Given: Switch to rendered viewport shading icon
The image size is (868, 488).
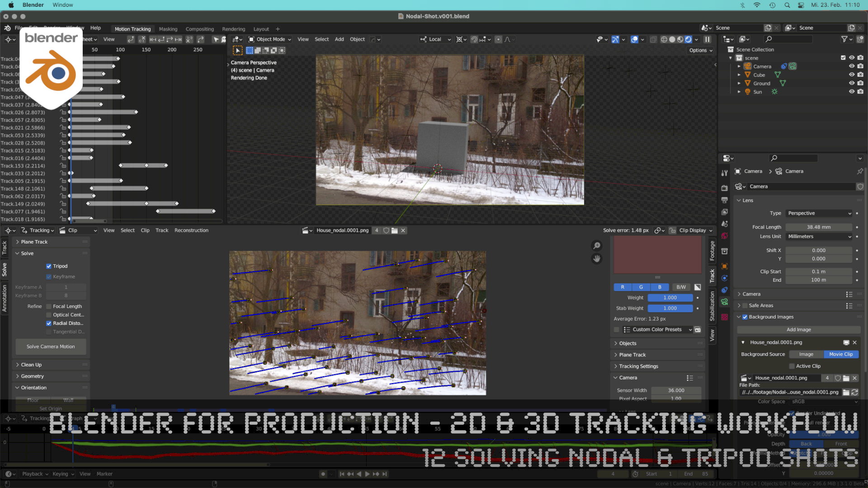Looking at the screenshot, I should [x=688, y=39].
